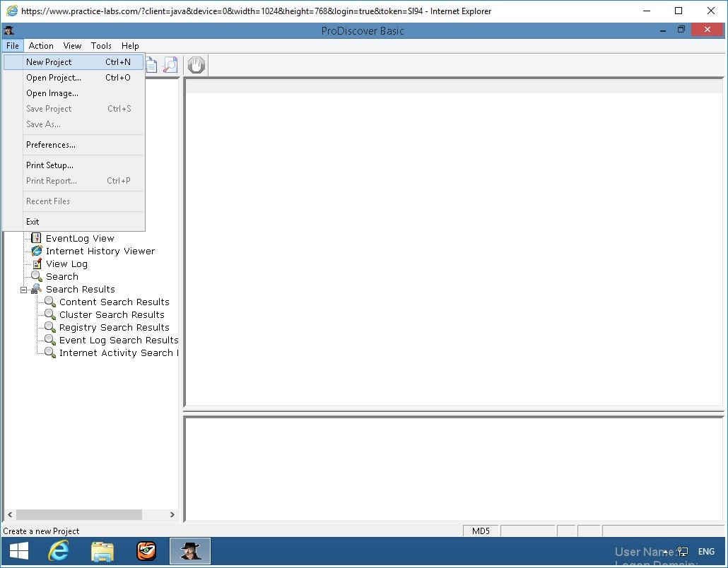Click the partially hidden copy pages toolbar icon
The height and width of the screenshot is (568, 728).
pos(151,65)
